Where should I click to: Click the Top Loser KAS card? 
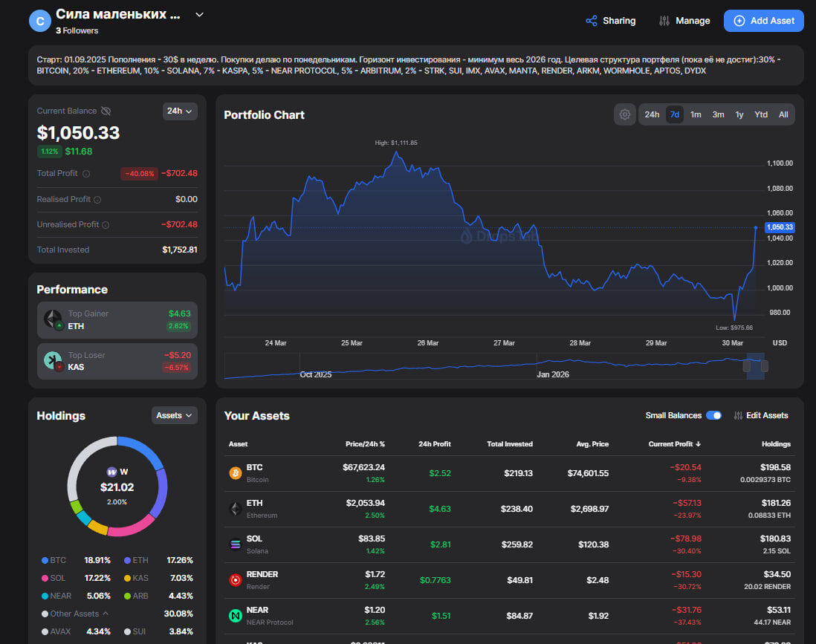pos(117,361)
